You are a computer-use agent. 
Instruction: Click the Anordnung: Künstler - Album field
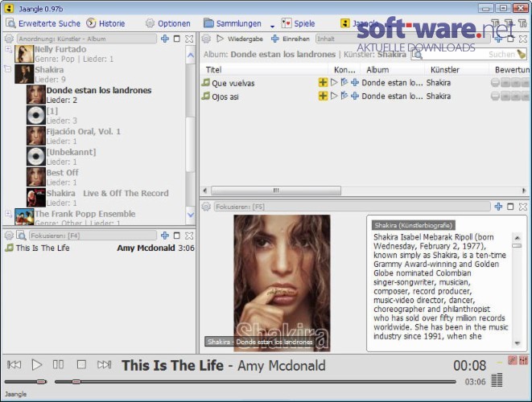pyautogui.click(x=86, y=39)
